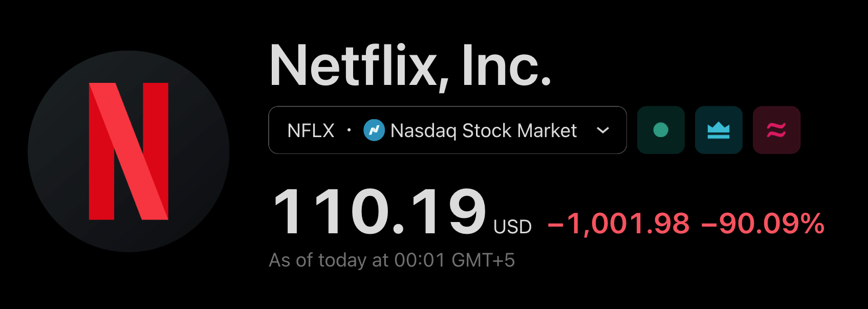Click the GMT+5 timezone text
Viewport: 868px width, 309px height.
pos(483,260)
